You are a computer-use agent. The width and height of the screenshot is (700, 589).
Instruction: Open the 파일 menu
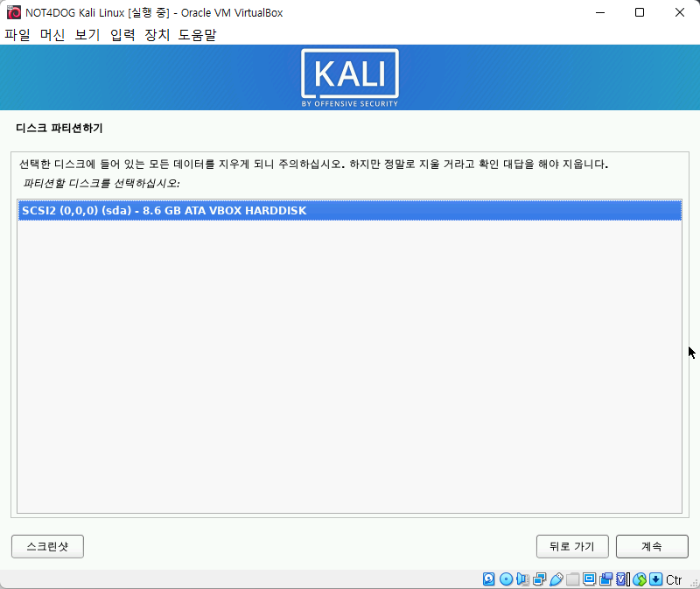(17, 34)
